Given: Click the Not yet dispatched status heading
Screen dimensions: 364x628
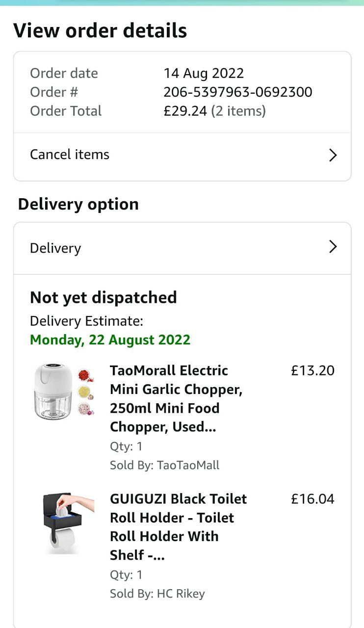Looking at the screenshot, I should [x=103, y=297].
